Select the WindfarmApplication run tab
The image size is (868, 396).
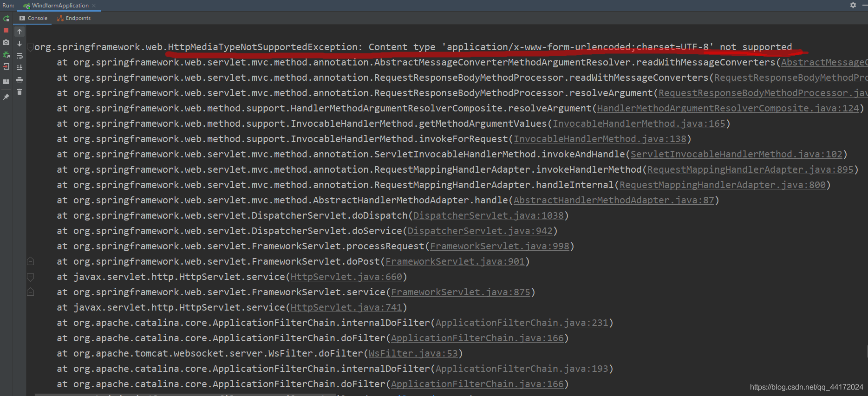coord(60,6)
